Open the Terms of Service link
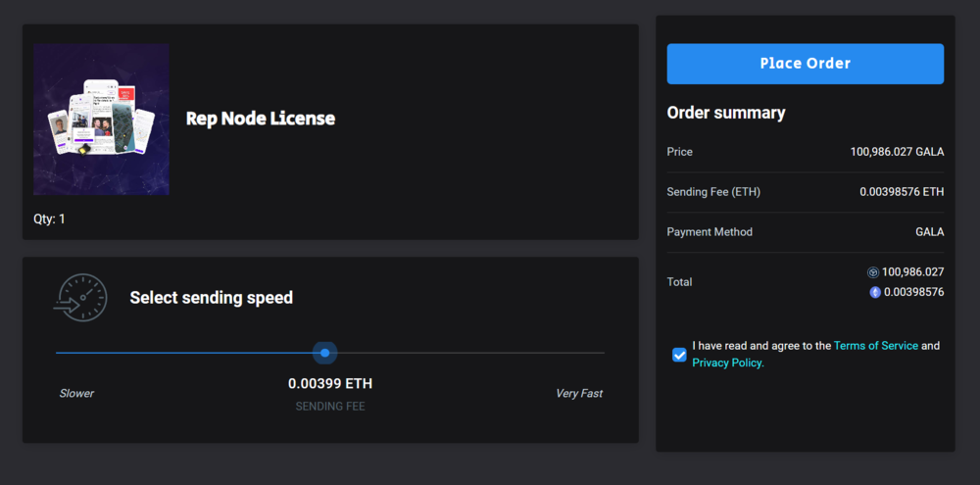980x485 pixels. [875, 346]
